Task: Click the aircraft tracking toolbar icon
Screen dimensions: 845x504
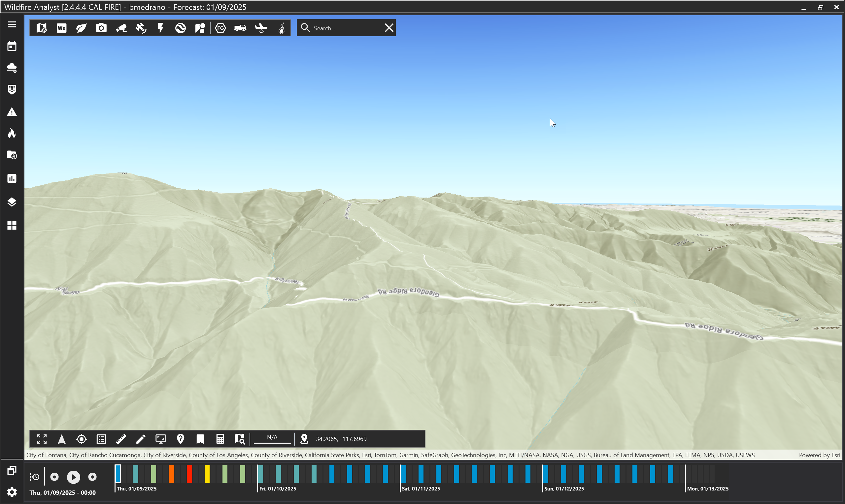Action: click(x=261, y=28)
